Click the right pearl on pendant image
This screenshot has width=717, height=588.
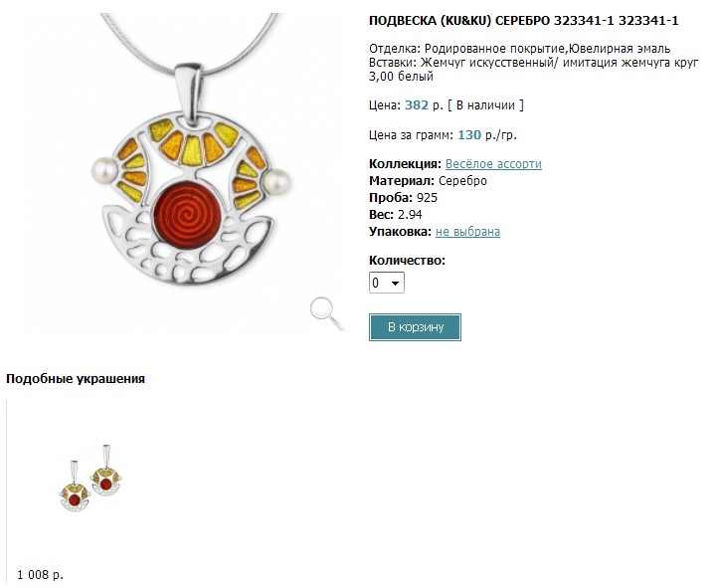tap(276, 182)
